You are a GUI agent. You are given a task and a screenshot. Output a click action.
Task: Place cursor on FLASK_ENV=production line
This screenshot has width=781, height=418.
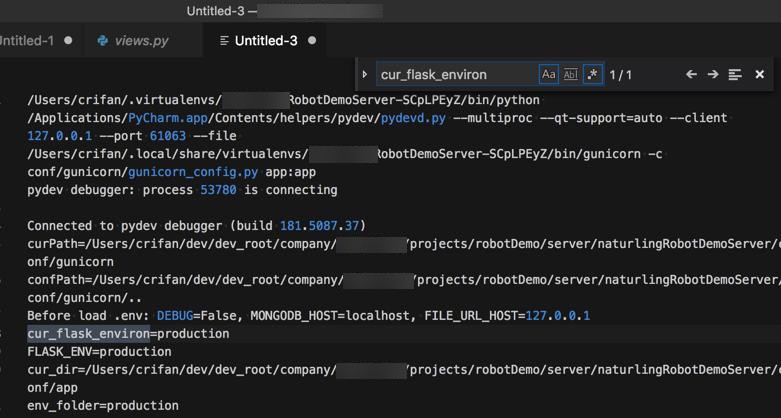pos(99,352)
